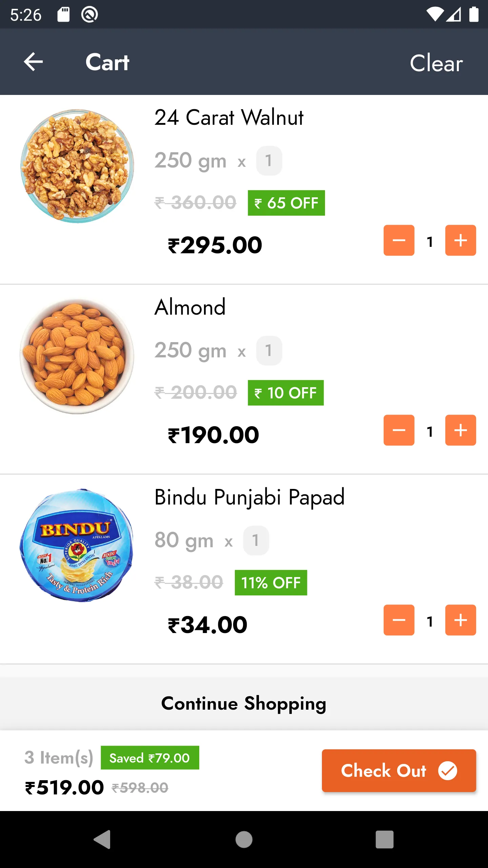Tap the Android back navigation triangle
The image size is (488, 868).
(102, 840)
